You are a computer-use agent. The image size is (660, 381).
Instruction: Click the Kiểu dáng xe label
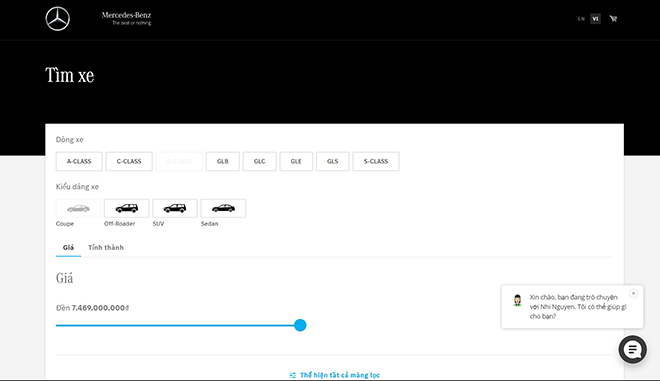[77, 187]
